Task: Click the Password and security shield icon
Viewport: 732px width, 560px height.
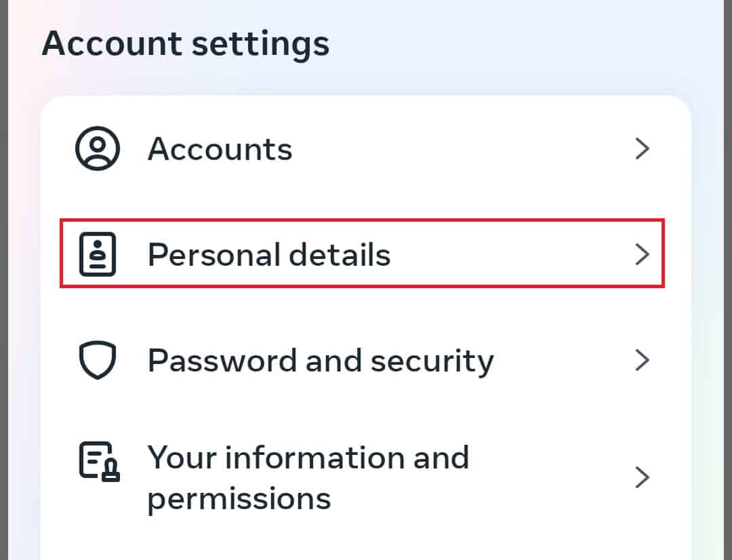Action: click(98, 360)
